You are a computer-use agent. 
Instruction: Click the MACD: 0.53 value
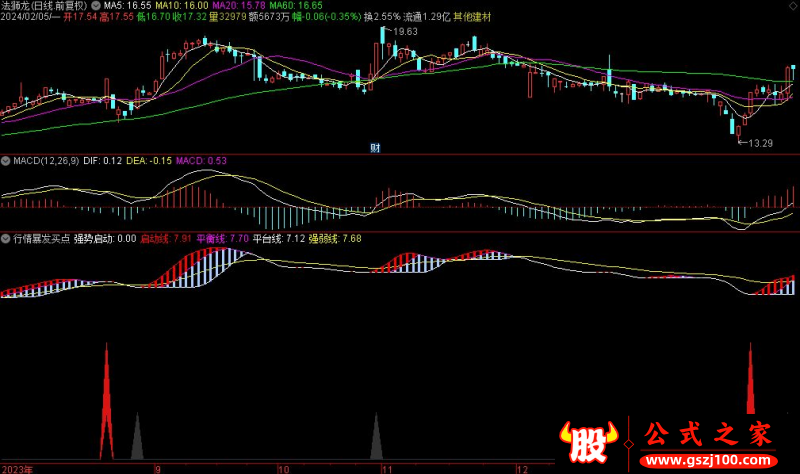point(201,161)
